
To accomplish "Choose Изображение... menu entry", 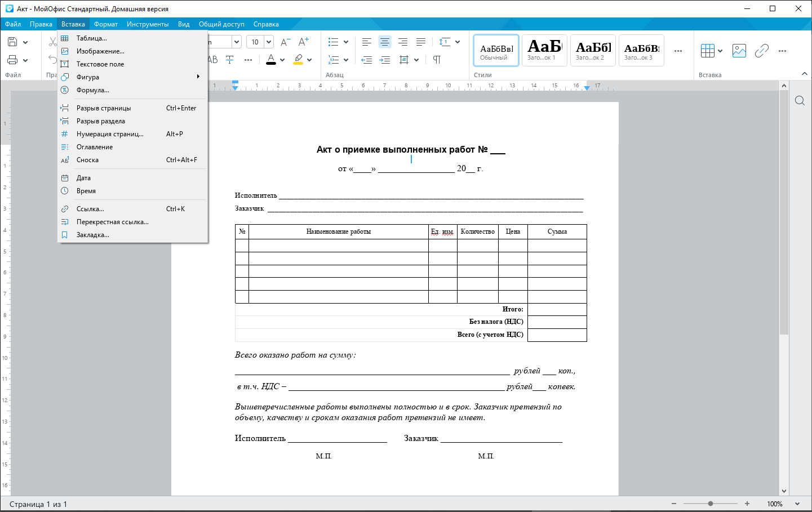I will [x=133, y=51].
